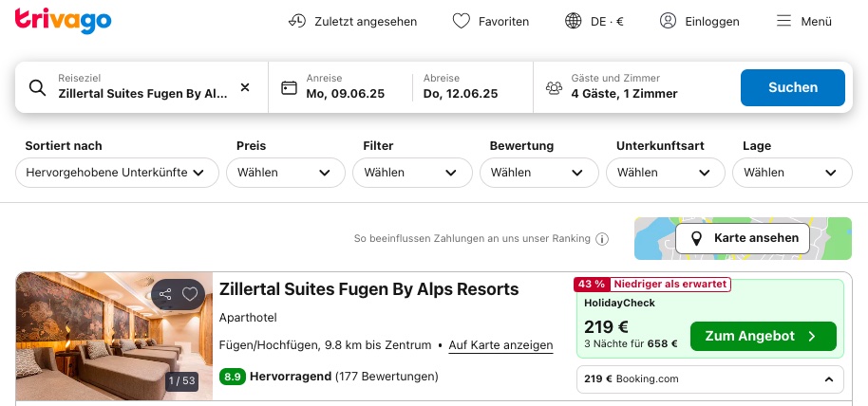The image size is (868, 406).
Task: Edit the Reiseziel destination field
Action: point(142,87)
